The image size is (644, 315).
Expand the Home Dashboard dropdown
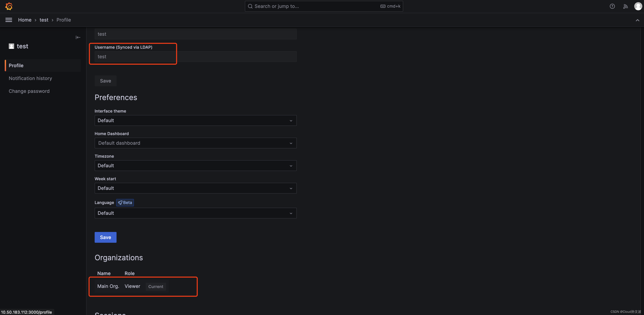tap(196, 143)
